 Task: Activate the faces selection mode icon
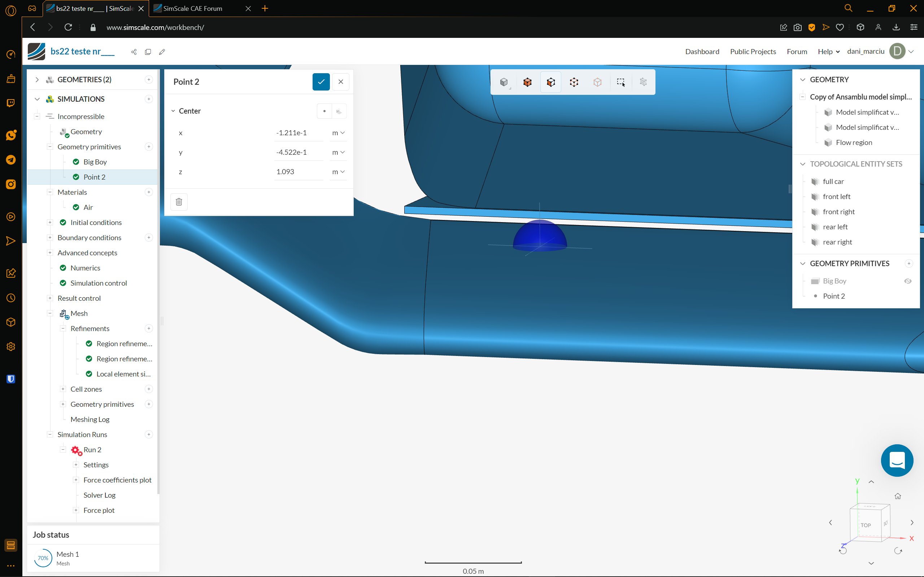[x=550, y=82]
